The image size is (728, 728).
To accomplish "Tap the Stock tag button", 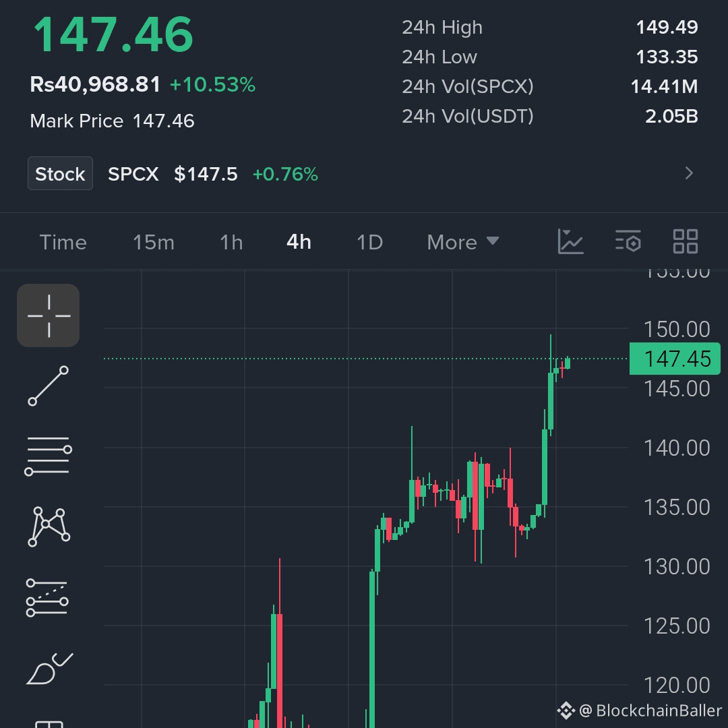I will (x=61, y=174).
